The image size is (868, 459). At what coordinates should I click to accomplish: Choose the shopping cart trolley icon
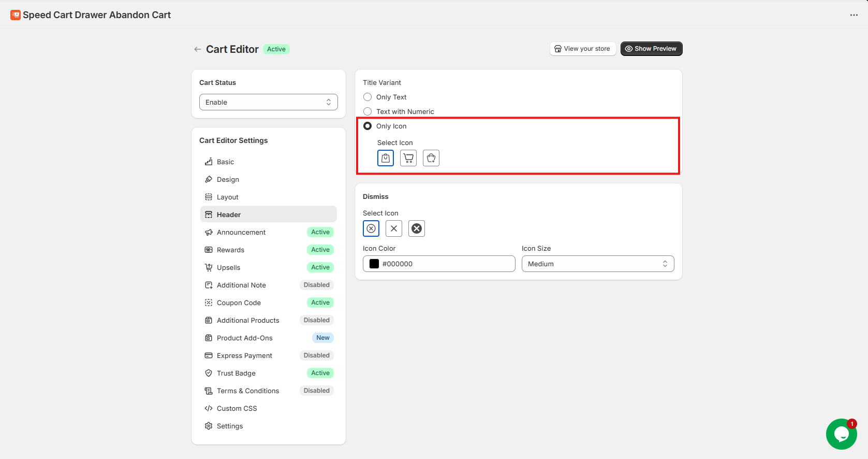408,158
